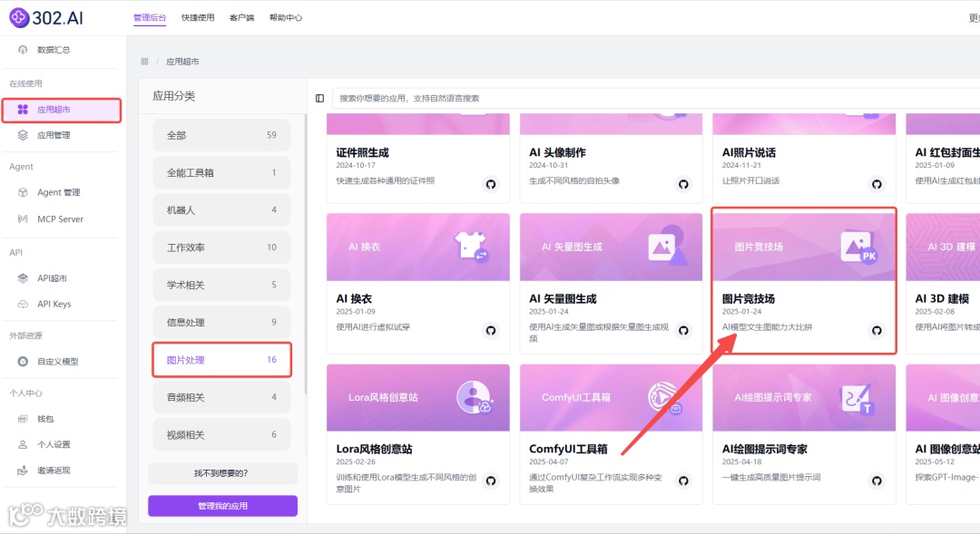Select the 音频相关 category
Viewport: 980px width, 534px height.
tap(221, 397)
